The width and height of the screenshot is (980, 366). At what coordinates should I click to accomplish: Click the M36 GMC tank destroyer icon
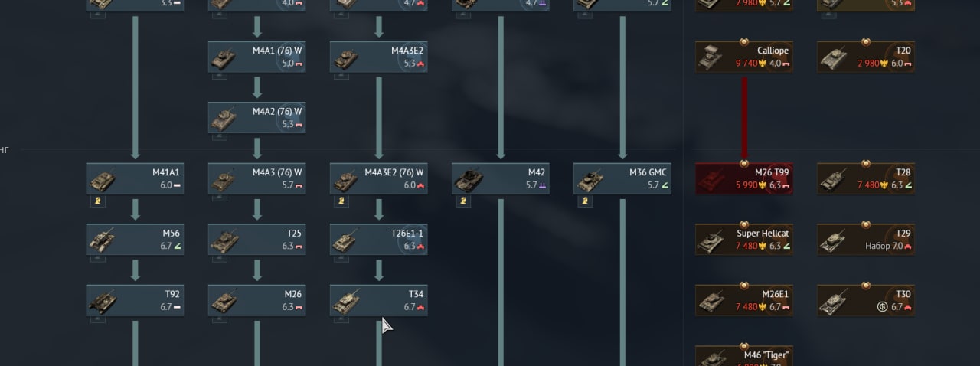[590, 180]
